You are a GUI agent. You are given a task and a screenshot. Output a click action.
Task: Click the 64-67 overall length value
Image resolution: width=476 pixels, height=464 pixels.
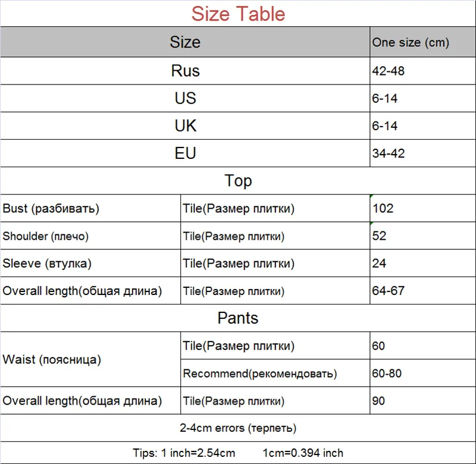coord(423,291)
